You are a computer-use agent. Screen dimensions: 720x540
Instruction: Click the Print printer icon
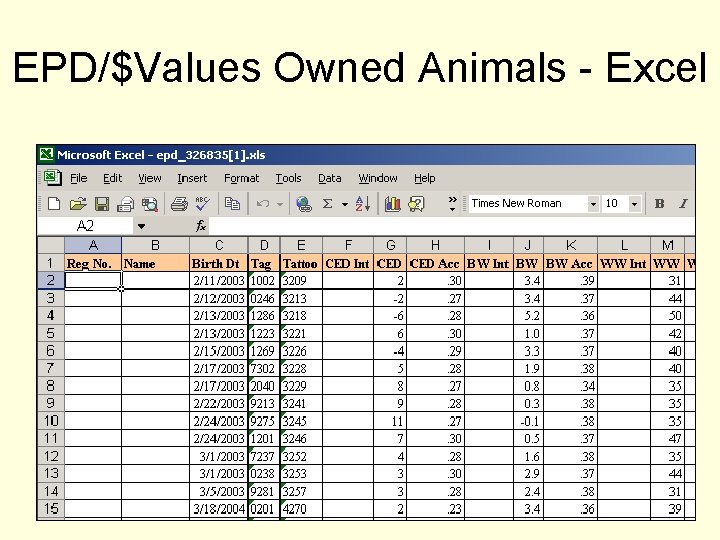point(179,203)
